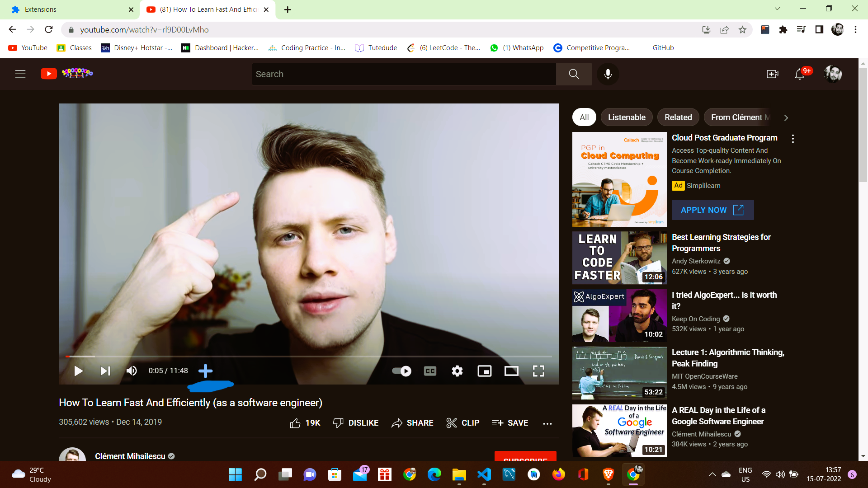868x488 pixels.
Task: Mute the video volume
Action: tap(132, 371)
